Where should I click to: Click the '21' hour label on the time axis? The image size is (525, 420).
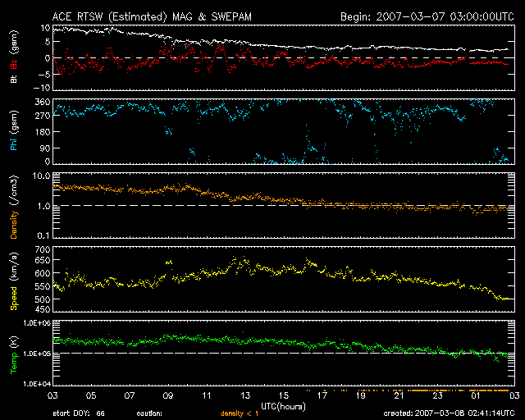click(399, 395)
